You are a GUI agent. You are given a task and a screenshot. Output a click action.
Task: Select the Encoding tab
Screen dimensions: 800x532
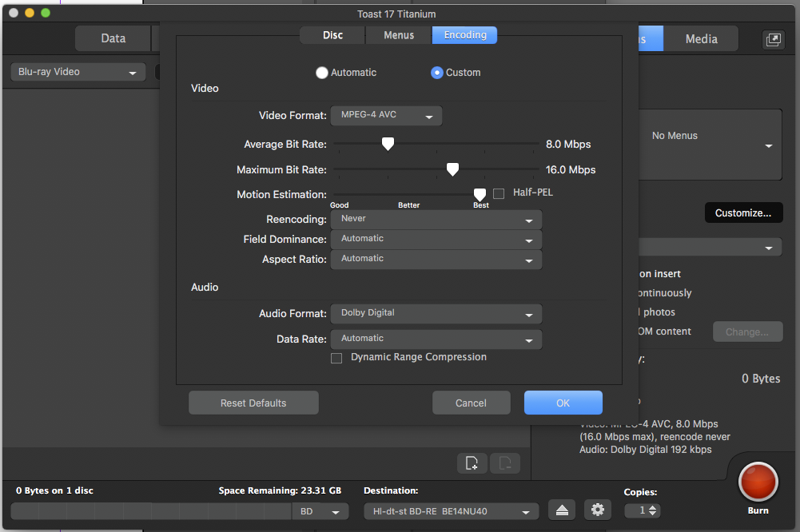465,35
